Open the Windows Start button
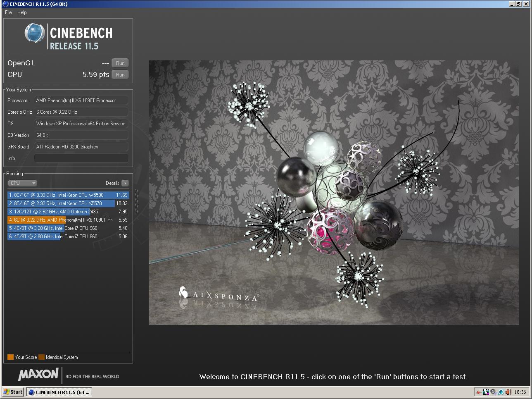This screenshot has width=532, height=399. point(13,392)
